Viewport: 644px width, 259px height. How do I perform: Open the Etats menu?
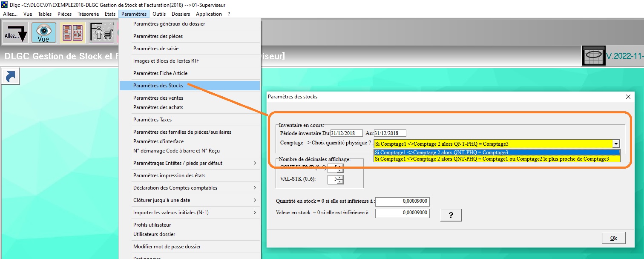110,14
